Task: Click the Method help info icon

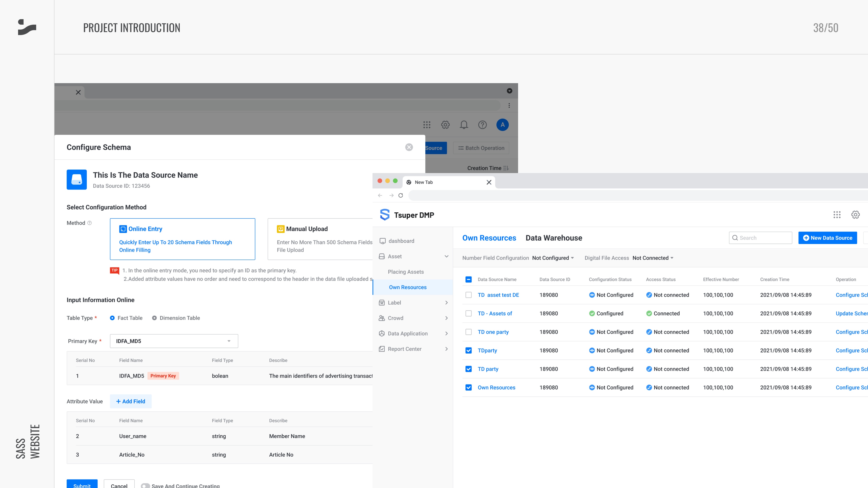Action: [x=90, y=223]
